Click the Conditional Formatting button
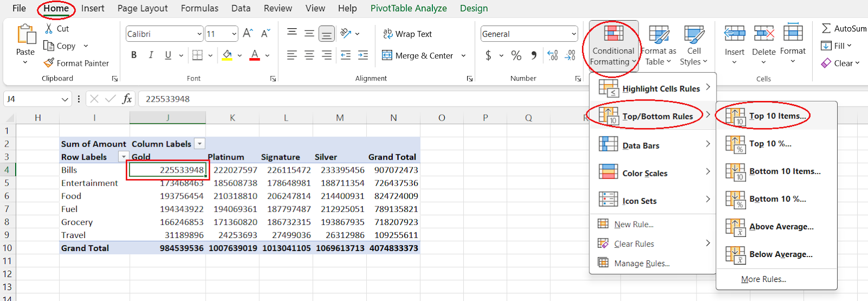Screen dimensions: 868x301 [613, 46]
